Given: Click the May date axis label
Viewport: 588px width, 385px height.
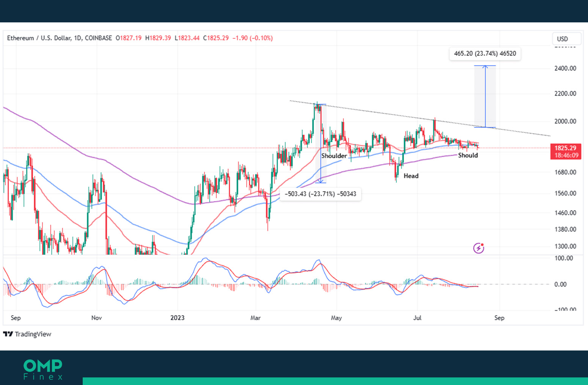Looking at the screenshot, I should pos(336,318).
